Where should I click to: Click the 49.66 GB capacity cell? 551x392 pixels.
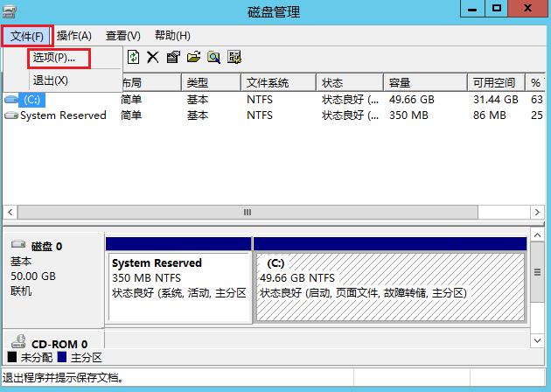coord(411,100)
